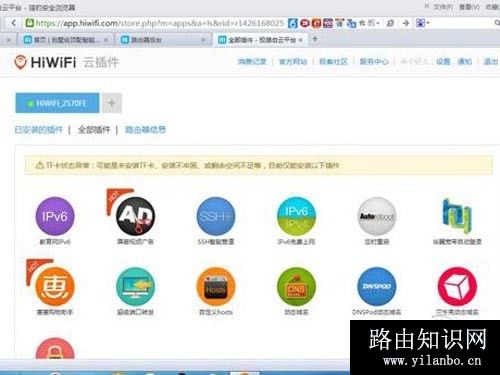The image size is (500, 375).
Task: Open the 查看(V) menu
Action: [469, 7]
